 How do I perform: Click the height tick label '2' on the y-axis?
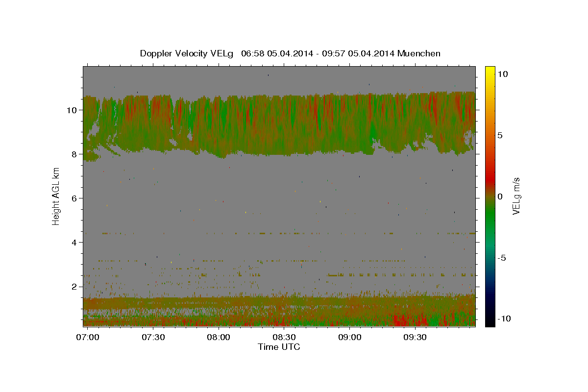(x=73, y=287)
